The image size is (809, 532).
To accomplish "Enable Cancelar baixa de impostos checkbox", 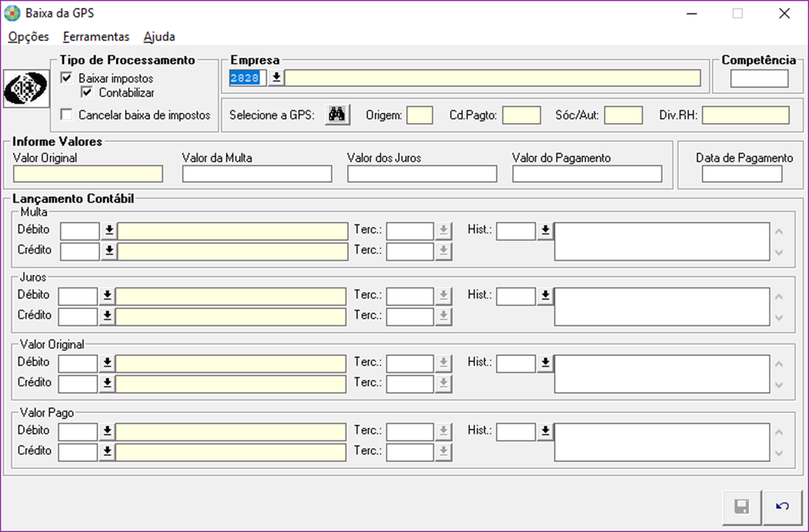I will [67, 115].
